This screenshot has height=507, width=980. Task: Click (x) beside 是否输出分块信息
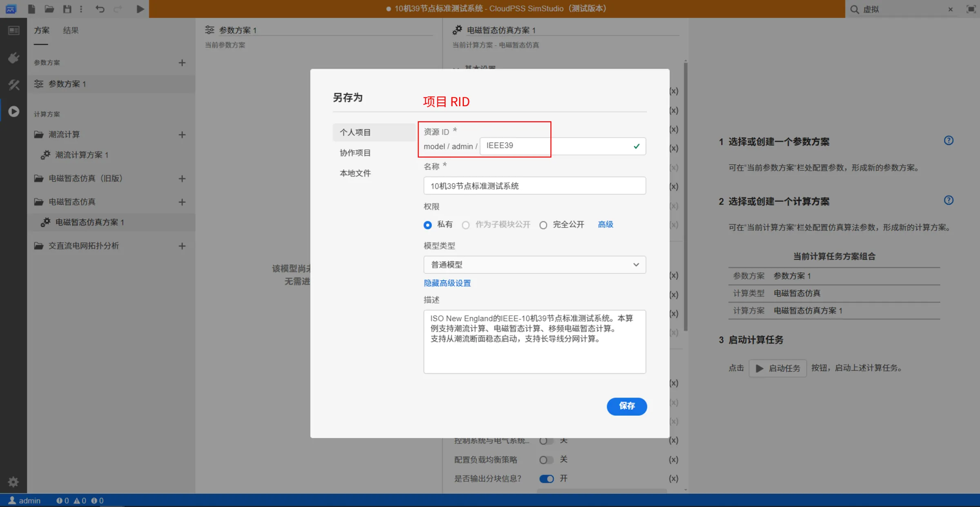pos(673,478)
